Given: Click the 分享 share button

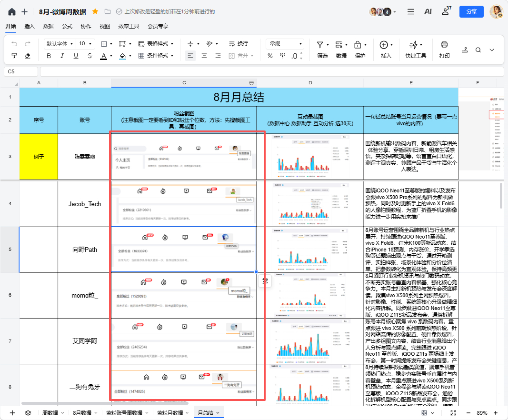Looking at the screenshot, I should [471, 11].
